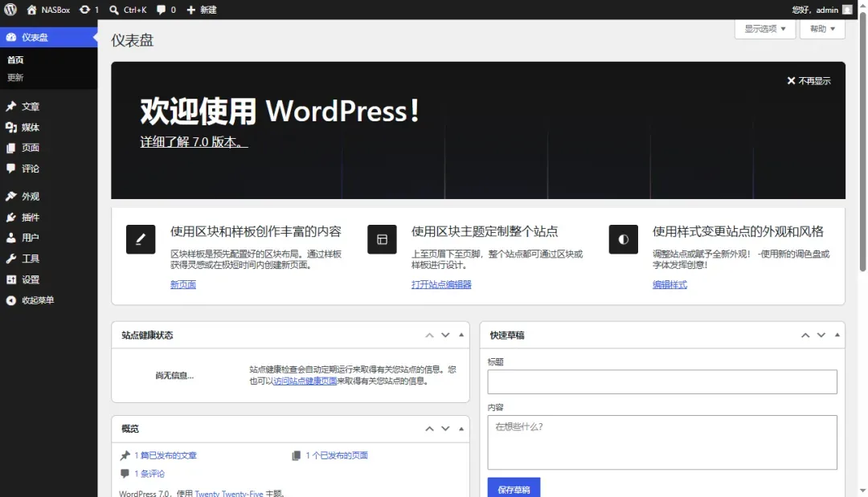
Task: Click the layout icon for block themes
Action: click(x=382, y=239)
